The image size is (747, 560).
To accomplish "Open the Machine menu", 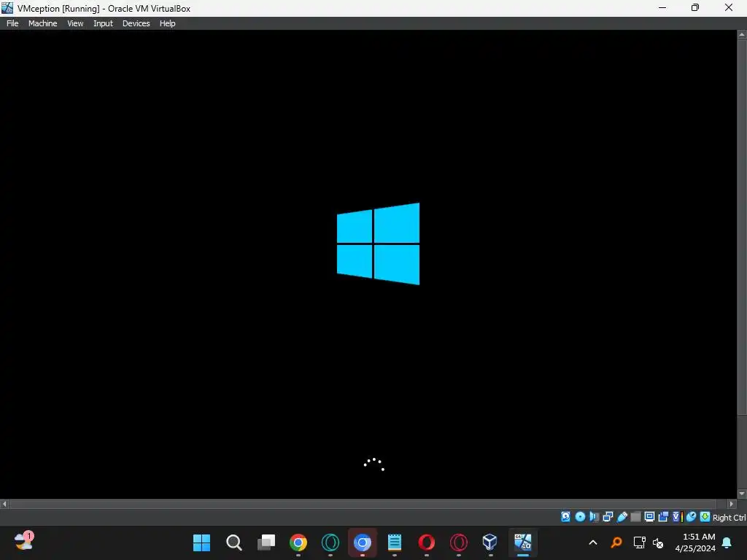I will [x=42, y=23].
